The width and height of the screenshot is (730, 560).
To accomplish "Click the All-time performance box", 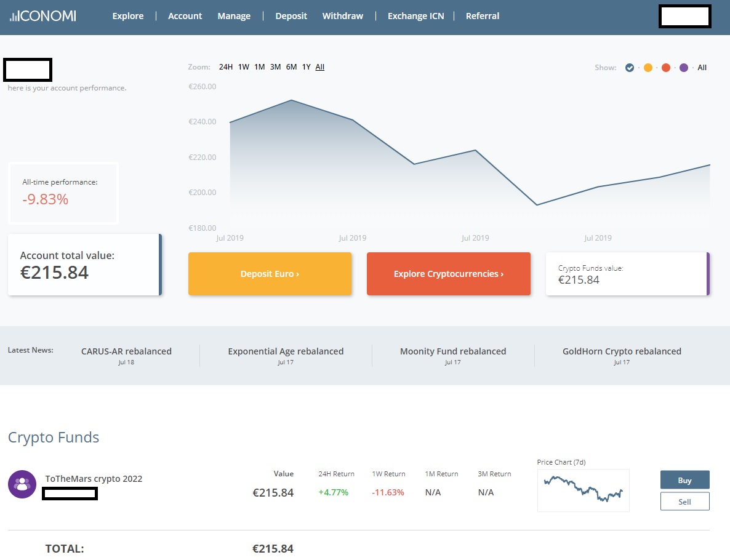I will point(63,193).
